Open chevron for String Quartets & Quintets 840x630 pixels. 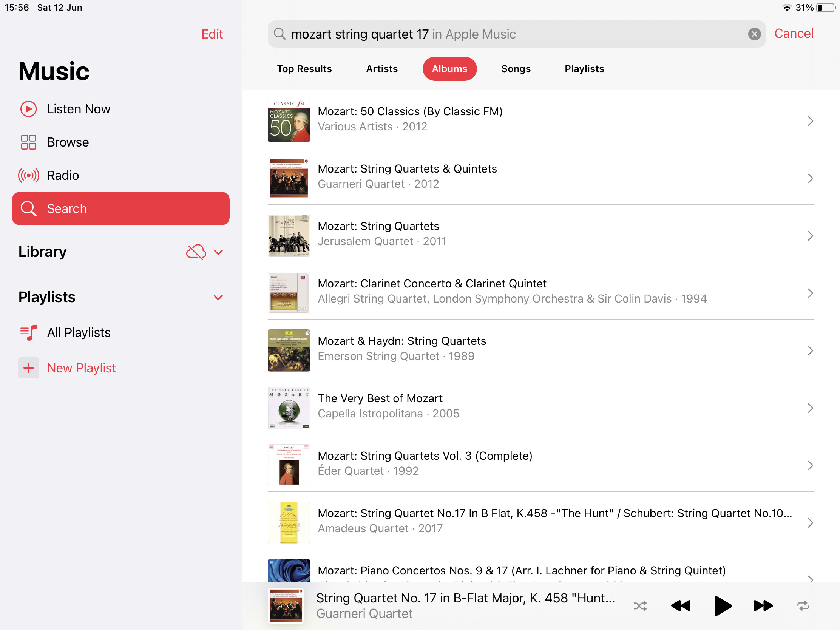[810, 179]
